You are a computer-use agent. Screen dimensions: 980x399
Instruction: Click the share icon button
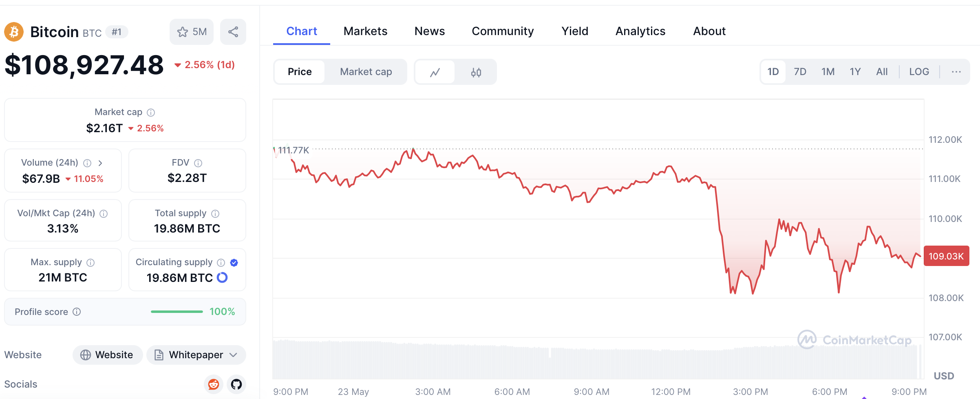tap(233, 32)
